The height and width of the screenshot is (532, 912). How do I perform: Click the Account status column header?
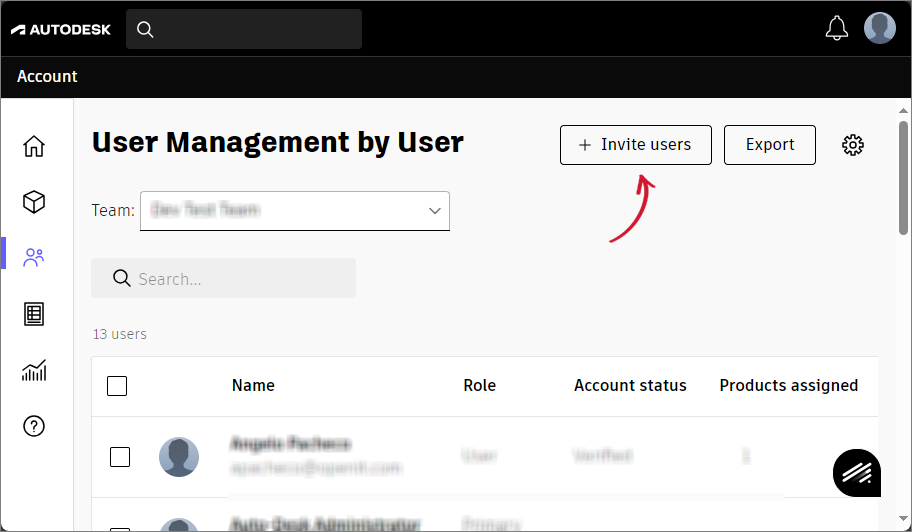click(630, 385)
